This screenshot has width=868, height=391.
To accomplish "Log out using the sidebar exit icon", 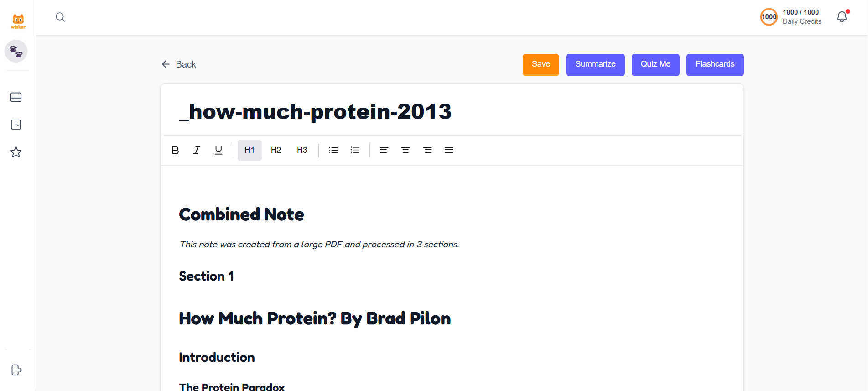I will (16, 370).
